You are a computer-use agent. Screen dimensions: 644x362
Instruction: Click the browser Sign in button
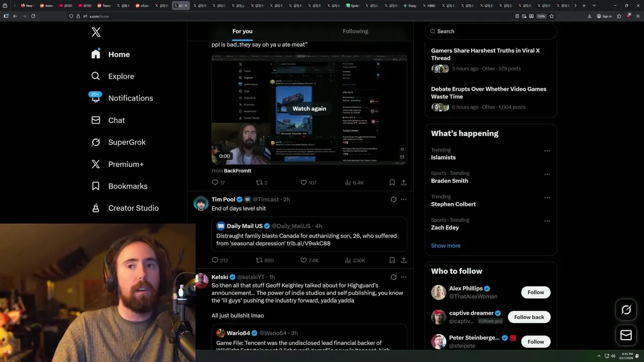click(x=604, y=16)
